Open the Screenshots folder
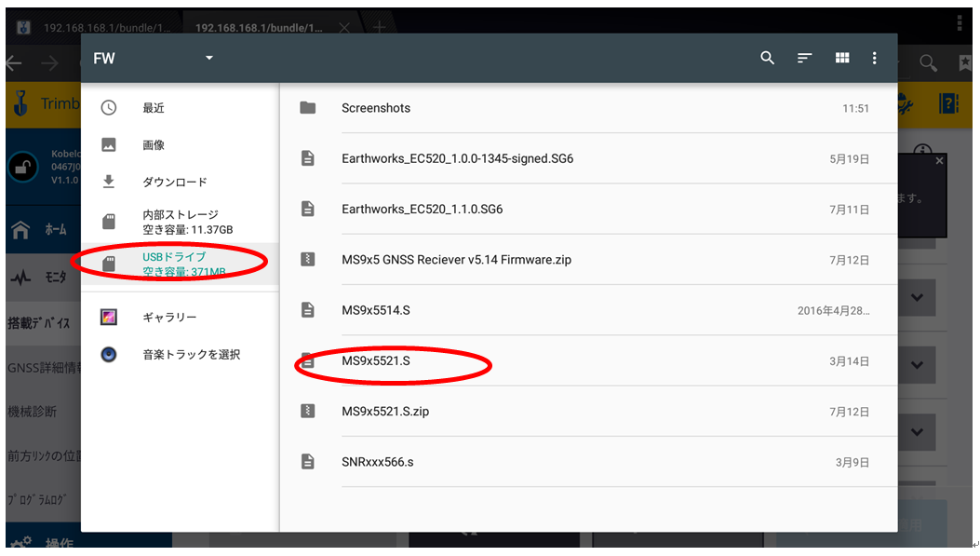 coord(376,108)
